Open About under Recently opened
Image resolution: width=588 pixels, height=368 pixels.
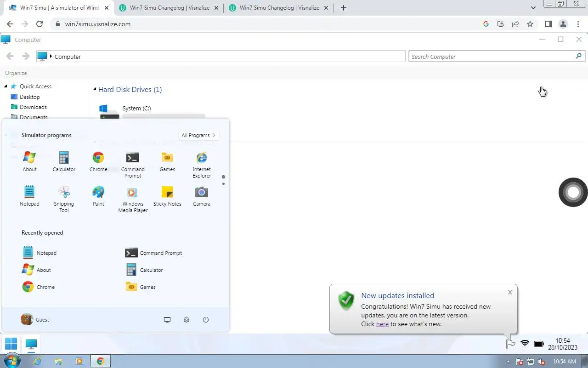[37, 270]
